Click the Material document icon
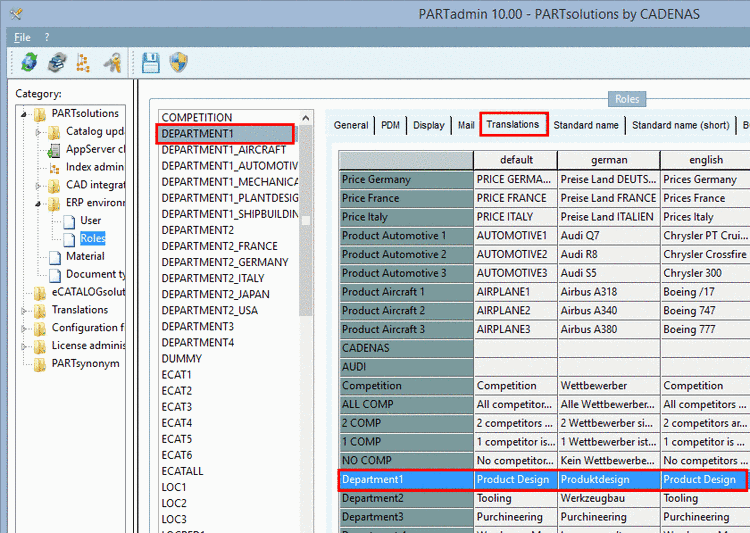Viewport: 750px width, 533px height. (55, 257)
